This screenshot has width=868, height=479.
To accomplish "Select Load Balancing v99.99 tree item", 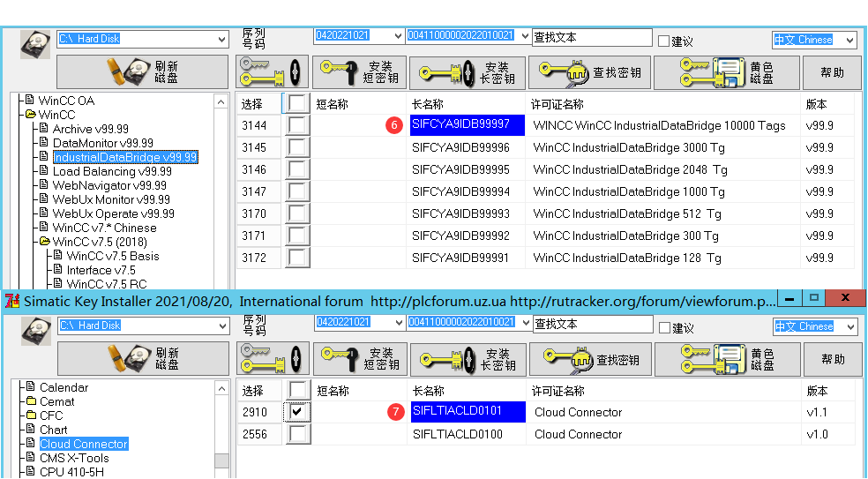I will [112, 172].
